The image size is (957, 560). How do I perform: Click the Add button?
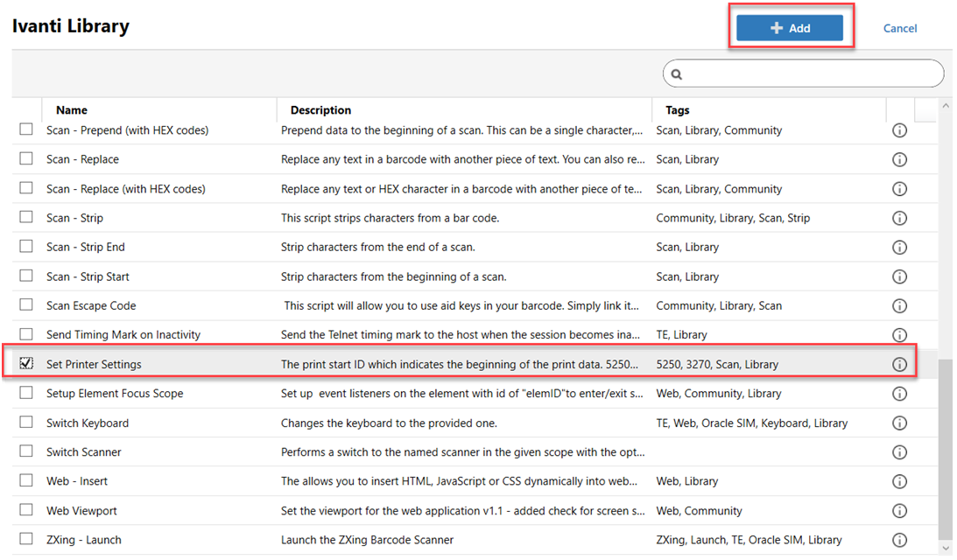[790, 28]
